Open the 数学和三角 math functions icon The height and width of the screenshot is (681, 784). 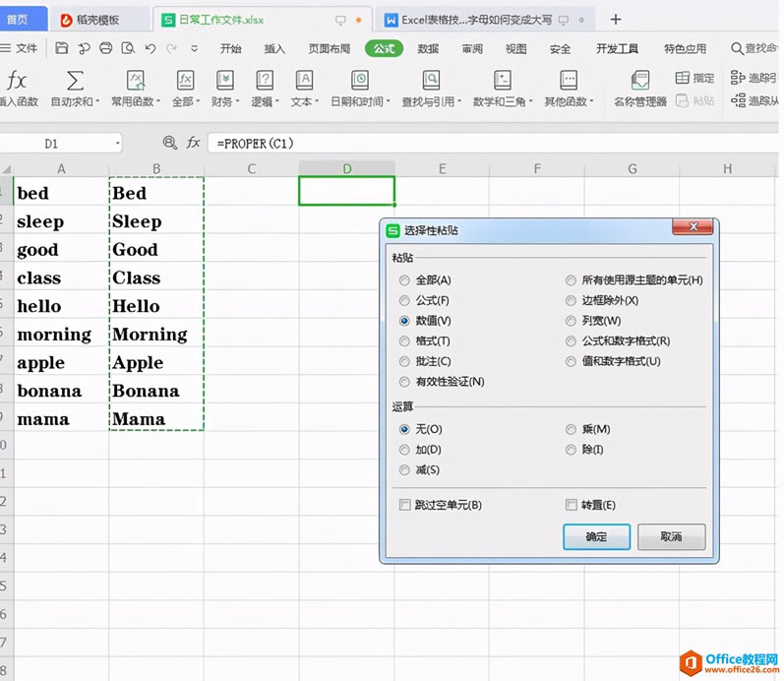tap(502, 80)
